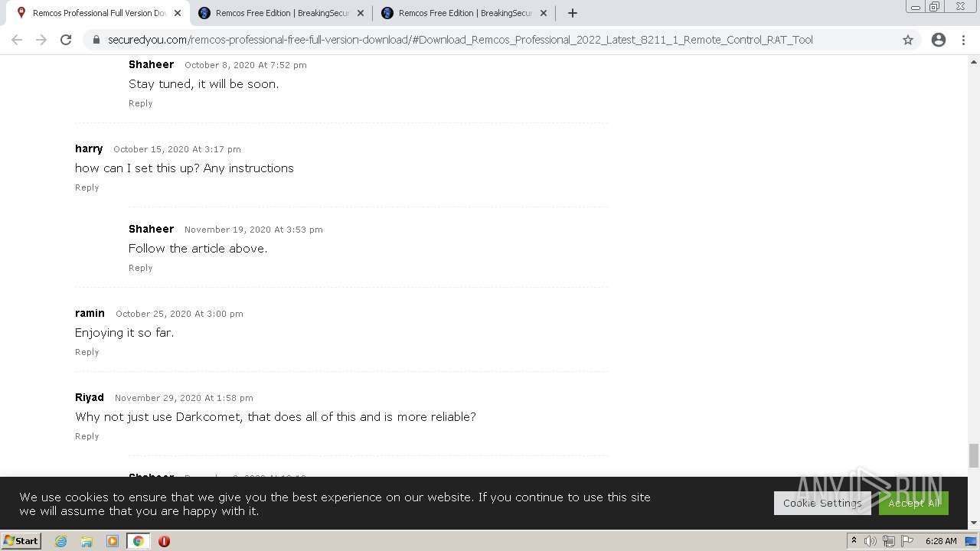The image size is (980, 551).
Task: Switch to the last Remcos Free Edition tab
Action: (x=464, y=13)
